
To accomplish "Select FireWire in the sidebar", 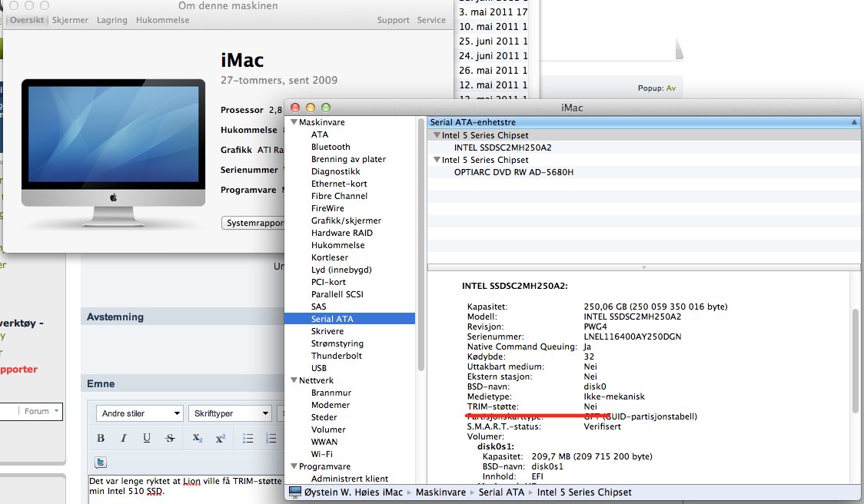I will pos(327,208).
